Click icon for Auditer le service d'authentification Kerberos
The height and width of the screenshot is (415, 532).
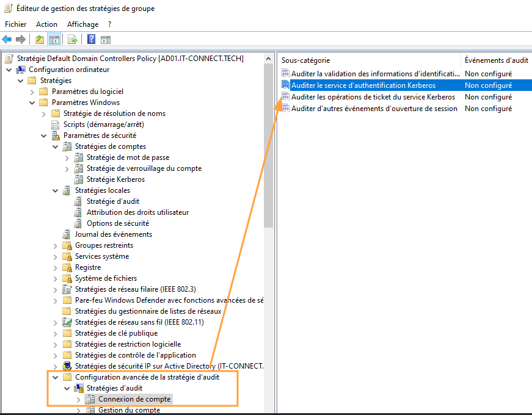[x=285, y=85]
